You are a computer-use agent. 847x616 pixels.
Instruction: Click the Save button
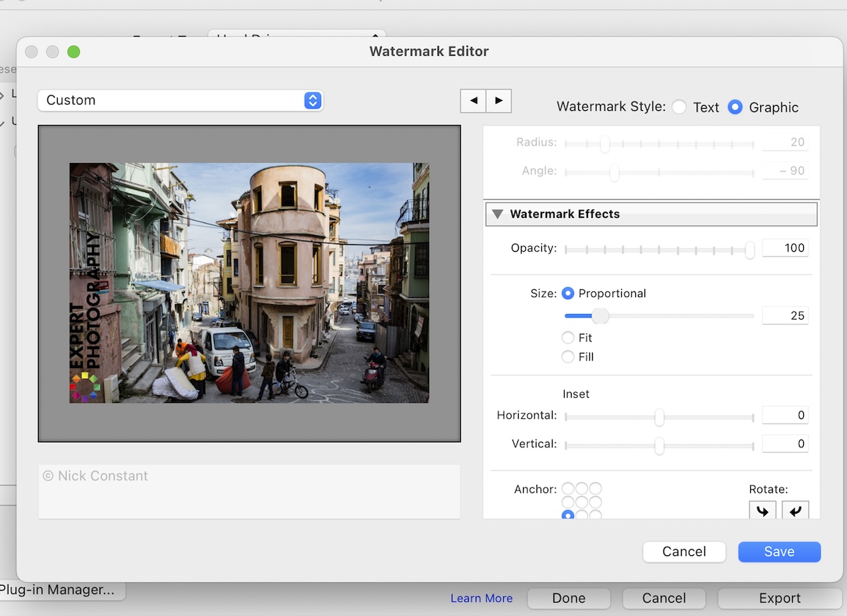click(779, 551)
